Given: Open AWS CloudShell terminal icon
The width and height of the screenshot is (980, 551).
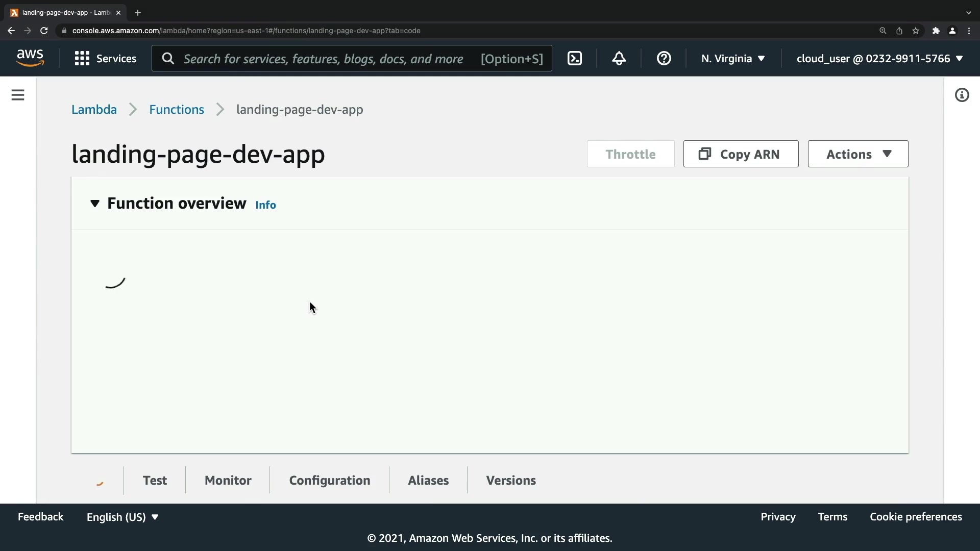Looking at the screenshot, I should click(x=575, y=59).
